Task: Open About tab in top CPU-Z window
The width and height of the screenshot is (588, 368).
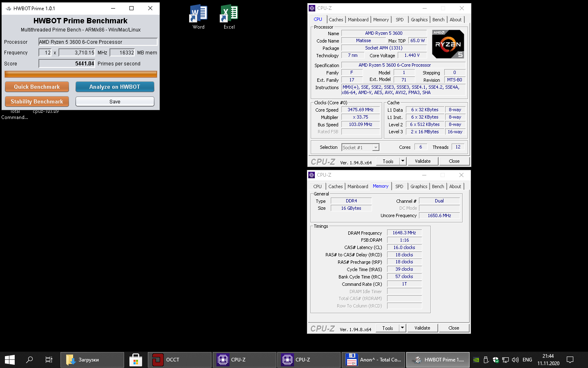Action: (456, 20)
